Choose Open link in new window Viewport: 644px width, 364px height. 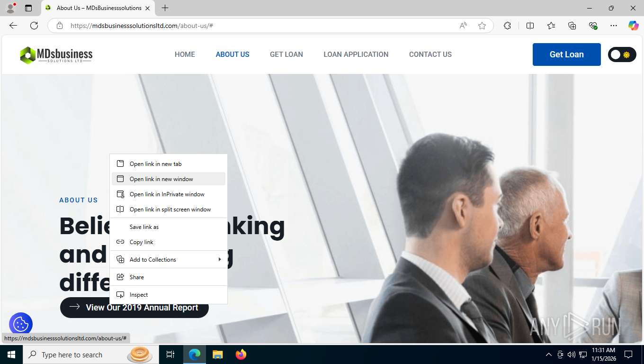click(169, 179)
